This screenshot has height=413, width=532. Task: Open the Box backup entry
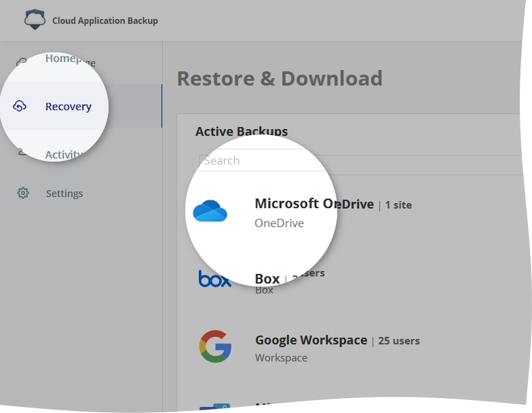tap(267, 279)
